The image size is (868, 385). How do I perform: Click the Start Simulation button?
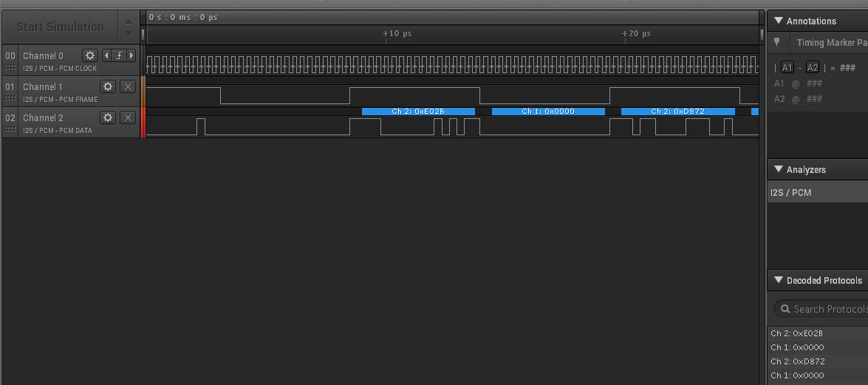tap(60, 27)
